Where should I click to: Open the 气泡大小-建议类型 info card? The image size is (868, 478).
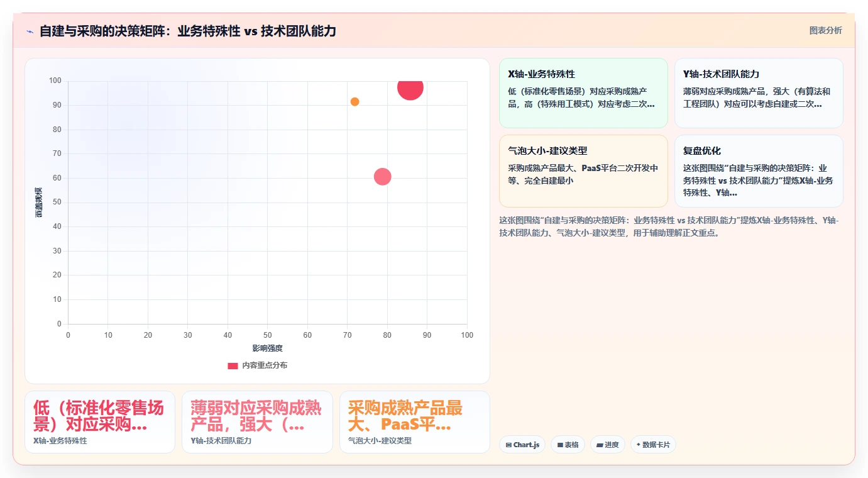point(583,171)
